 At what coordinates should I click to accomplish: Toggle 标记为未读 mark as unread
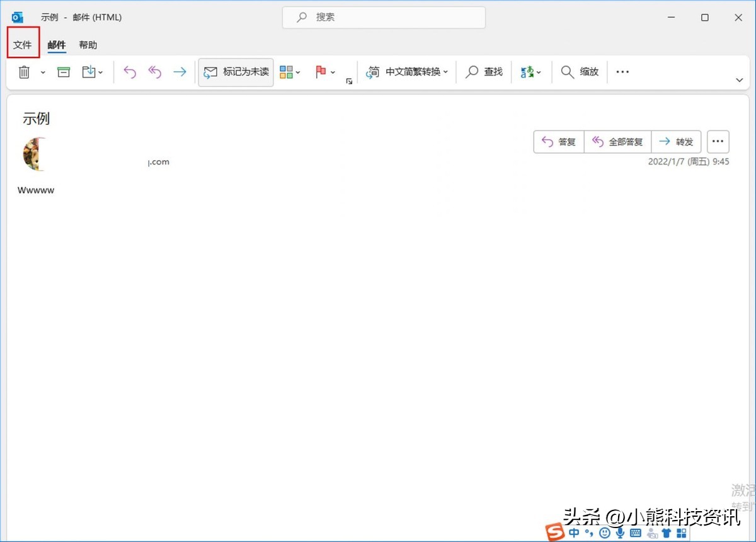(235, 71)
